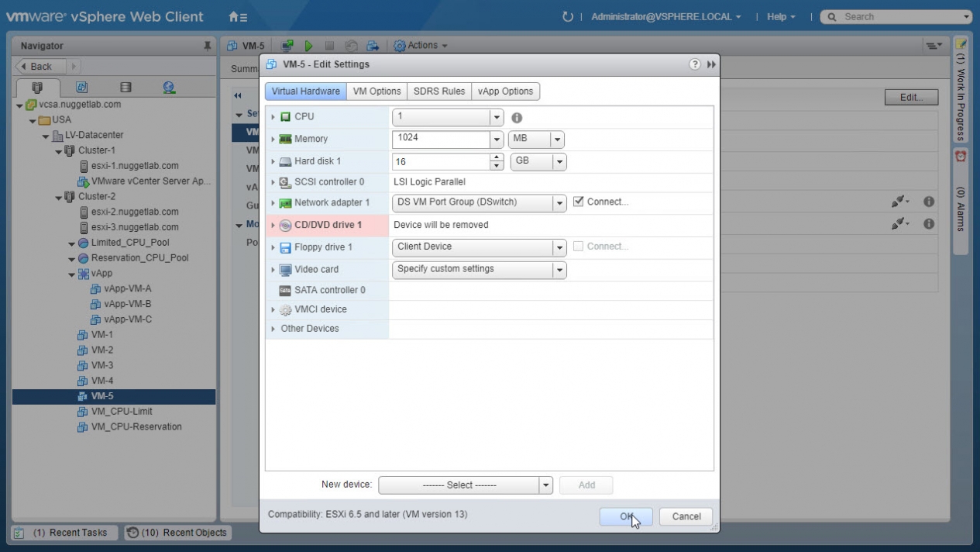The image size is (980, 552).
Task: Cancel the Edit Settings dialog
Action: 686,516
